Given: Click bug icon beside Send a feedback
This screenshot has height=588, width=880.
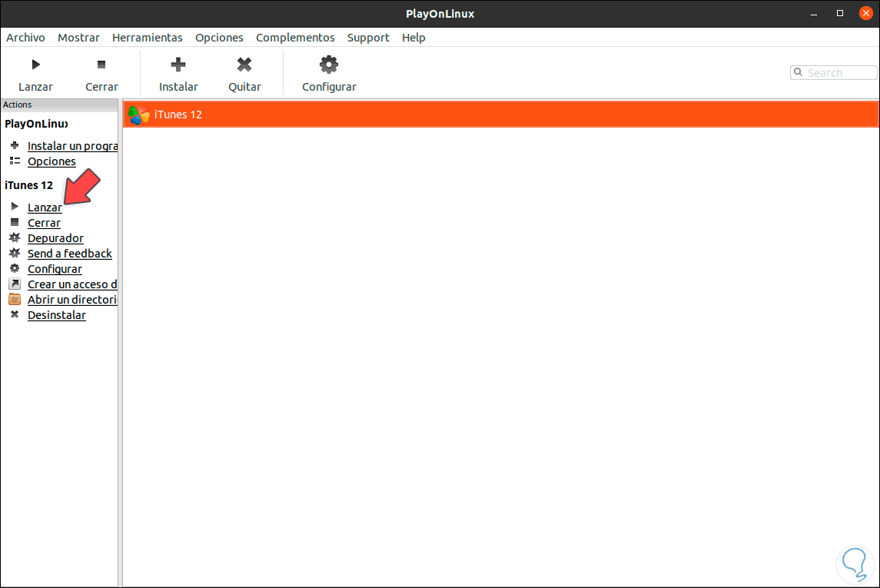Looking at the screenshot, I should point(15,253).
